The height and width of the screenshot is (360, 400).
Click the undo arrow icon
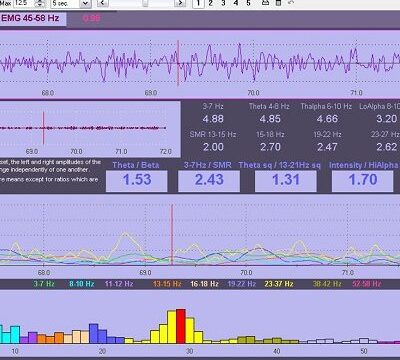tap(291, 3)
